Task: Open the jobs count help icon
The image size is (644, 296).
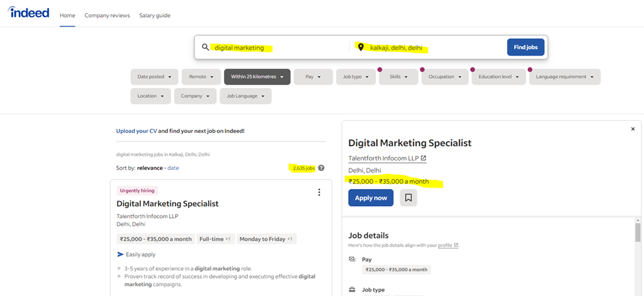Action: pyautogui.click(x=321, y=168)
